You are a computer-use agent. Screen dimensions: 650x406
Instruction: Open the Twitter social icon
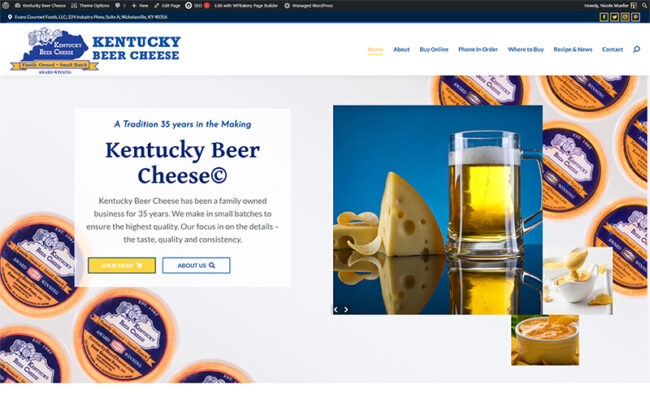pos(614,17)
